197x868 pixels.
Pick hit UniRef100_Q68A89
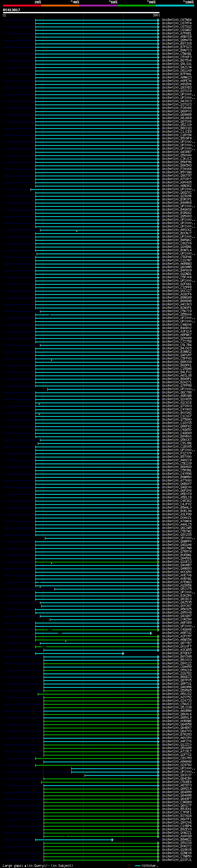click(x=177, y=115)
